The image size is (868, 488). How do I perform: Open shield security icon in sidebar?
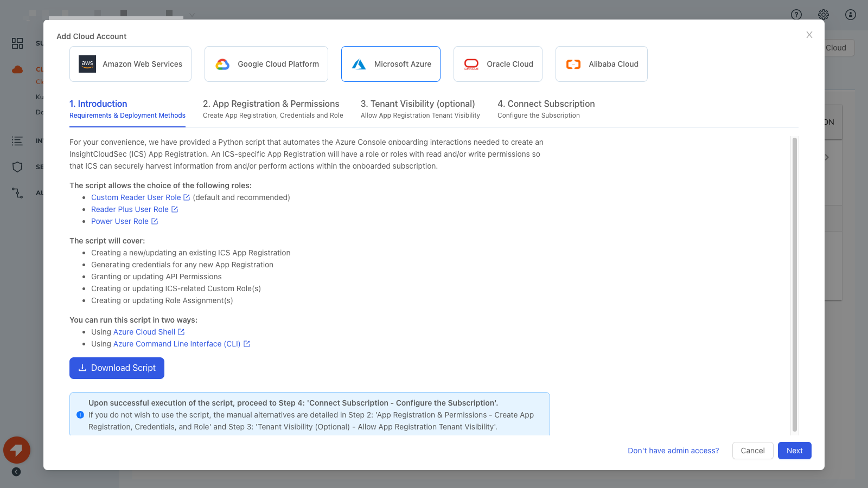[17, 167]
